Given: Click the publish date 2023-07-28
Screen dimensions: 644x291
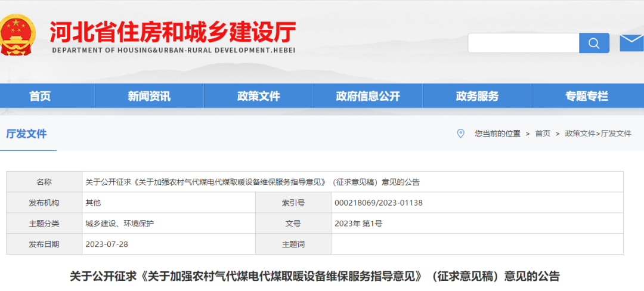Looking at the screenshot, I should [107, 244].
